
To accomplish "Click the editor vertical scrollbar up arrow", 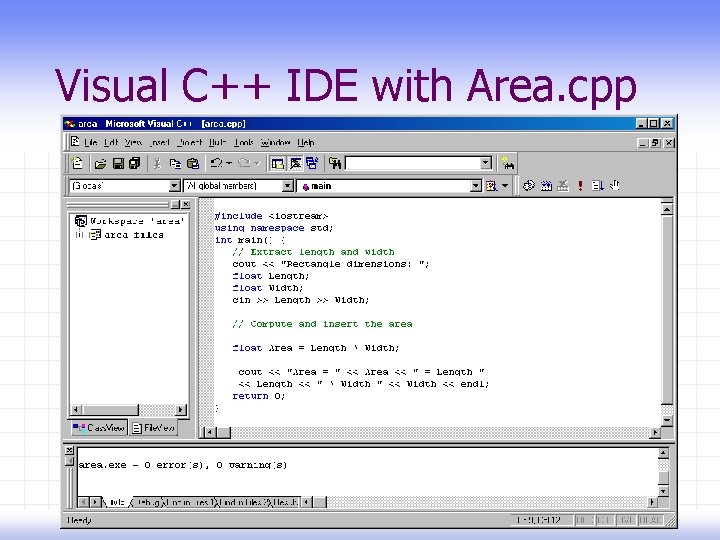I will [x=667, y=209].
